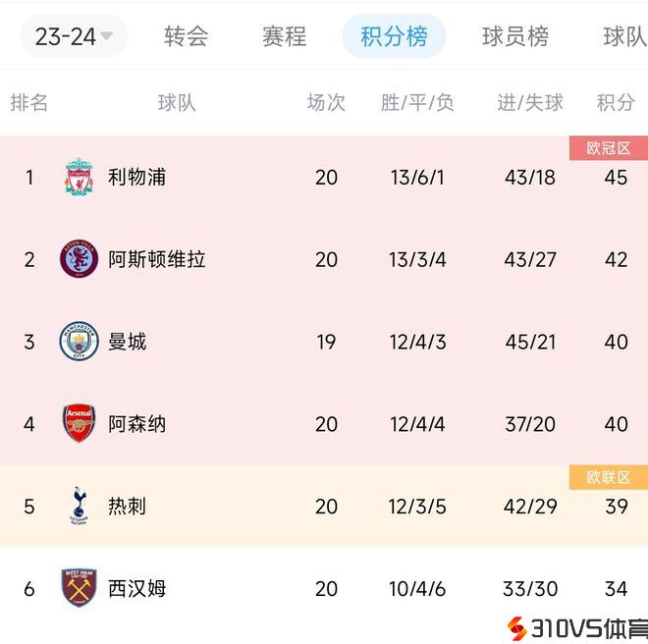Click the Liverpool club crest icon
The width and height of the screenshot is (648, 644).
pos(80,178)
